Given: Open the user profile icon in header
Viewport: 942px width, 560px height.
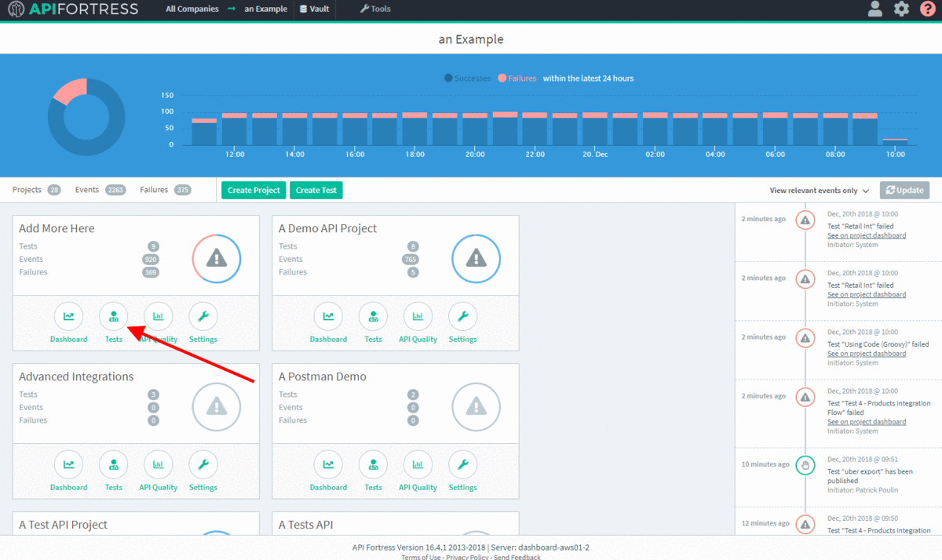Looking at the screenshot, I should point(874,9).
